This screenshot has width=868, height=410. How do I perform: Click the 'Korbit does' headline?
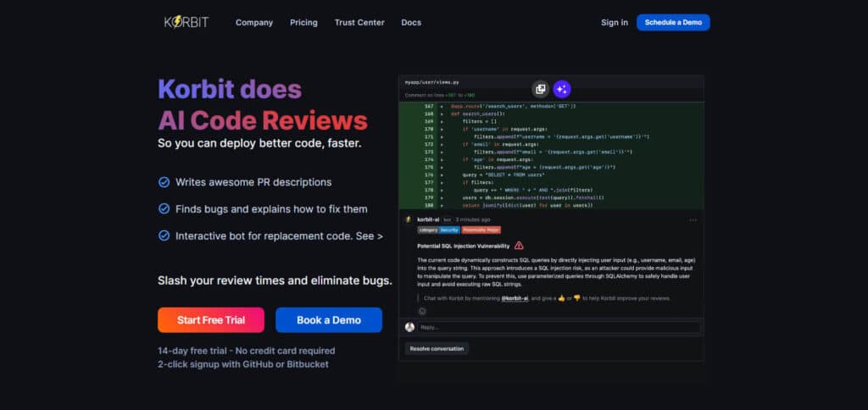[x=230, y=89]
